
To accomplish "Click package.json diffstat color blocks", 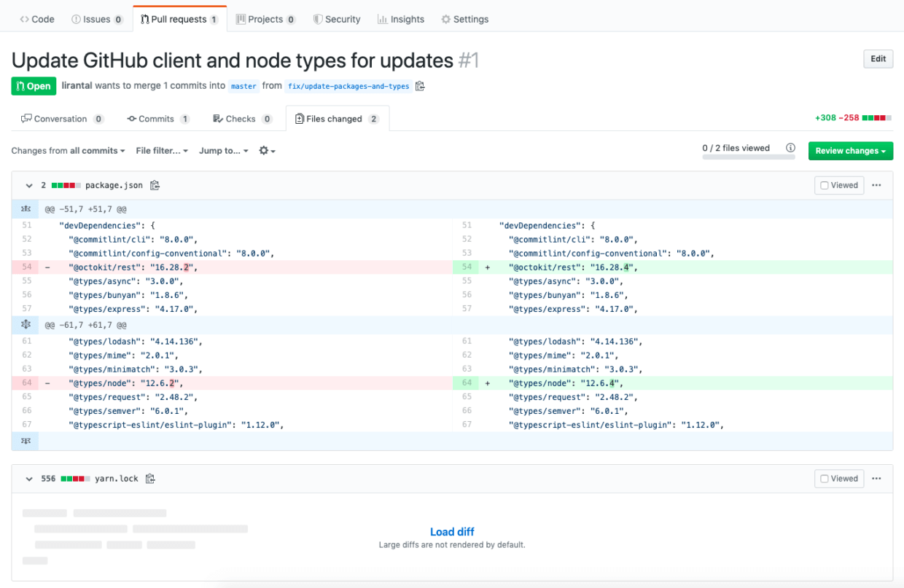I will point(66,186).
